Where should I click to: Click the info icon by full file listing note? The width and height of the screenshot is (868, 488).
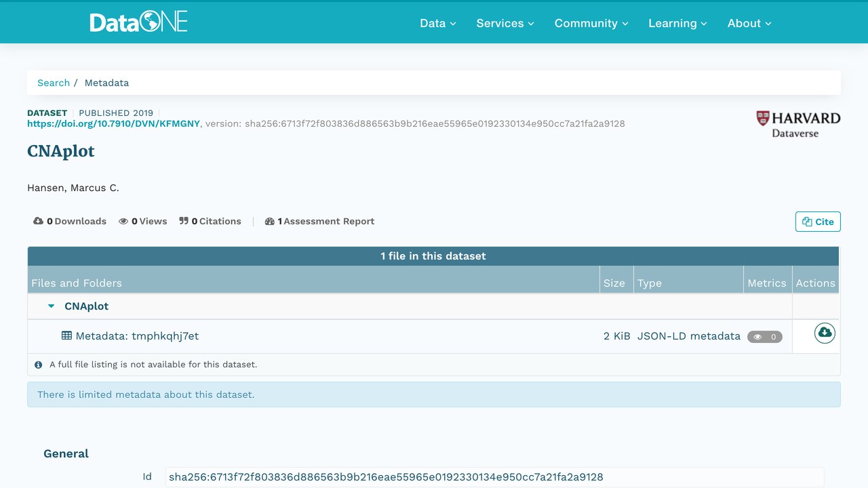[x=39, y=365]
